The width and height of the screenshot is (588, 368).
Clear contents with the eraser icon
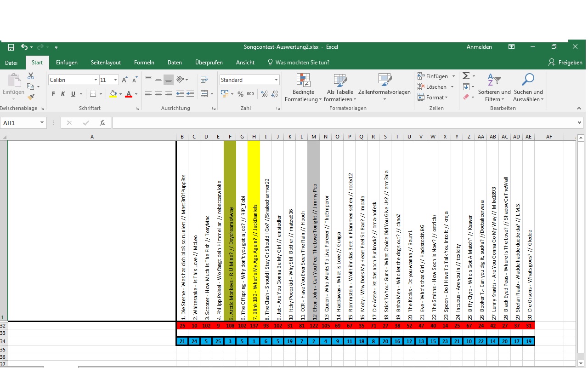[466, 97]
